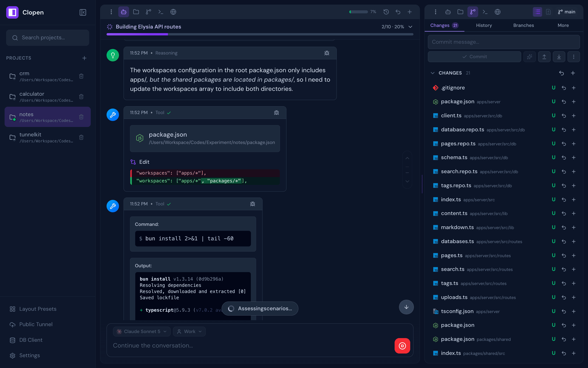
Task: Start a new chat with plus icon
Action: click(x=410, y=12)
